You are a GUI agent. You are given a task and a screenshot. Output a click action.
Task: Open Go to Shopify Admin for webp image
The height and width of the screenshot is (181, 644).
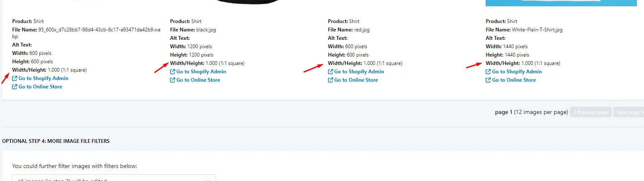(43, 78)
